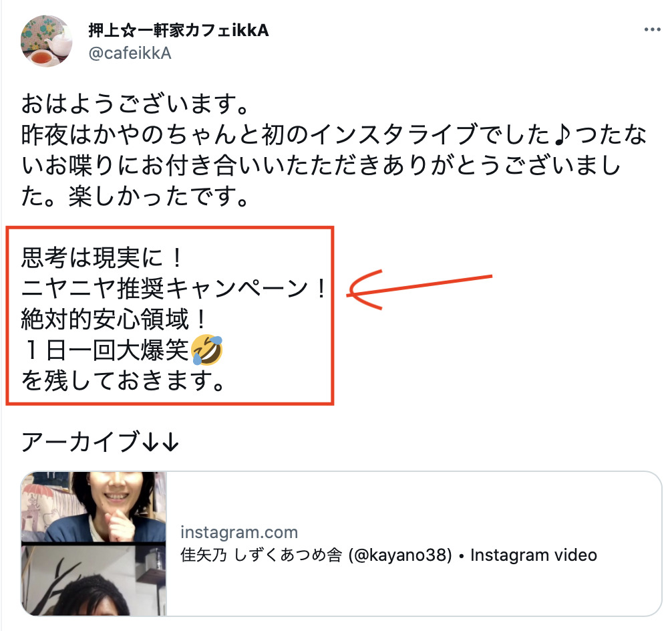672x631 pixels.
Task: Click the text 楽しかったです。
Action: (x=158, y=197)
